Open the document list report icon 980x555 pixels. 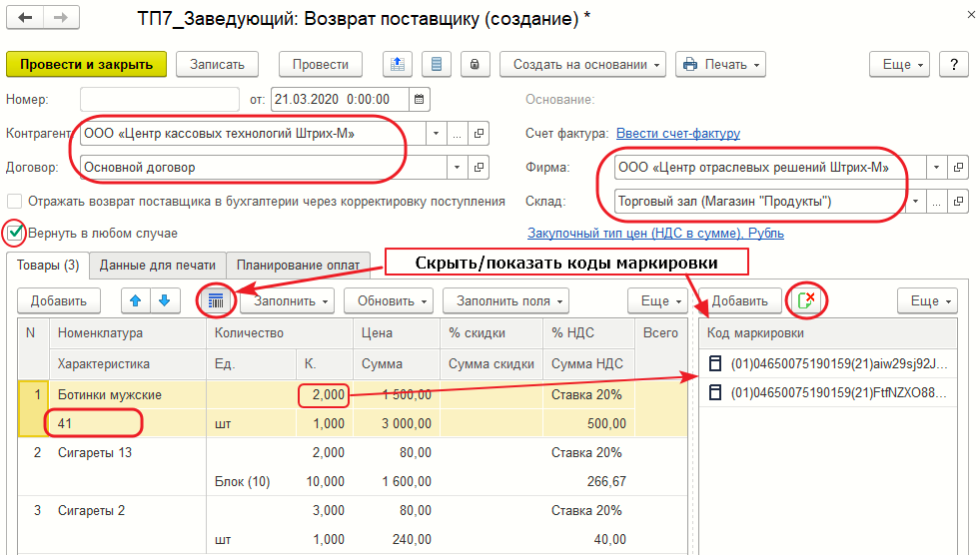click(437, 64)
